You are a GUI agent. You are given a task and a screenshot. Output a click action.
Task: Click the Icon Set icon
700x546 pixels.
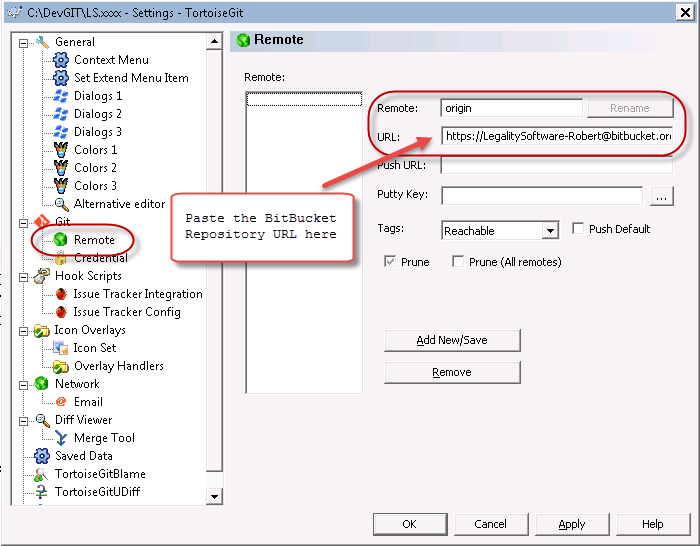tap(60, 348)
